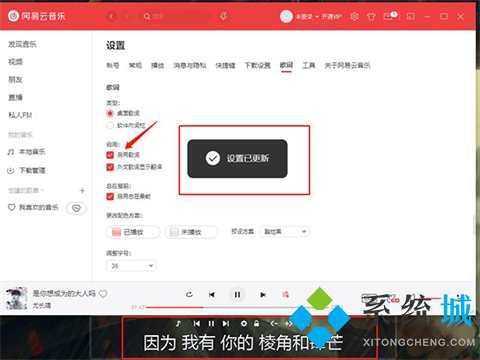Switch to the 快捷键 settings tab
480x360 pixels.
click(225, 65)
